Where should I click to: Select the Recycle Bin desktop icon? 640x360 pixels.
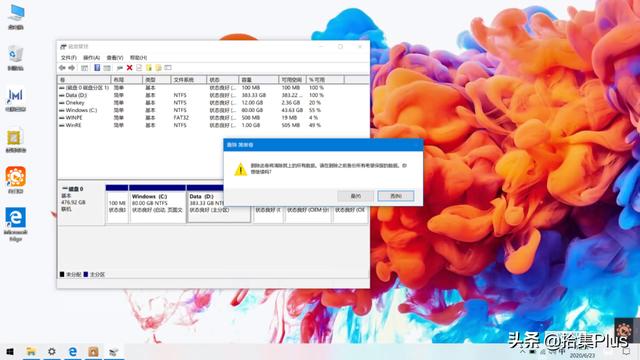(x=16, y=58)
